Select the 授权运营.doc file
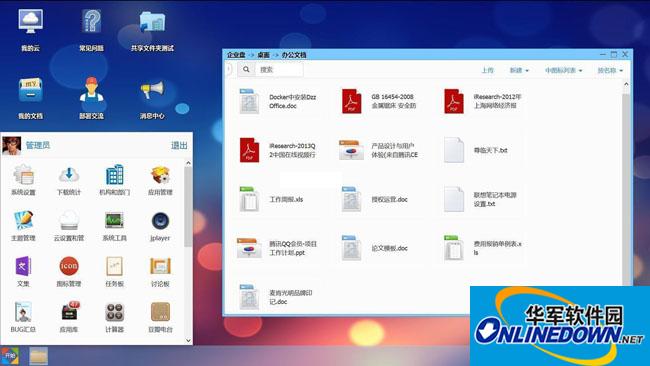 pos(351,199)
